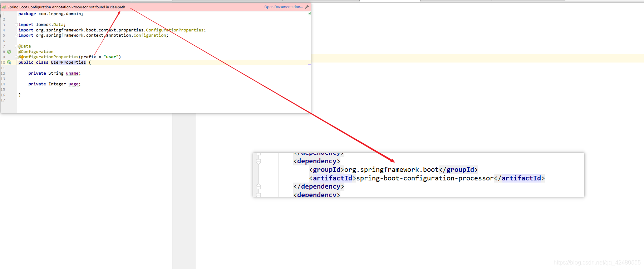The image size is (644, 269).
Task: Collapse the import block fold marker on line 3
Action: (16, 25)
